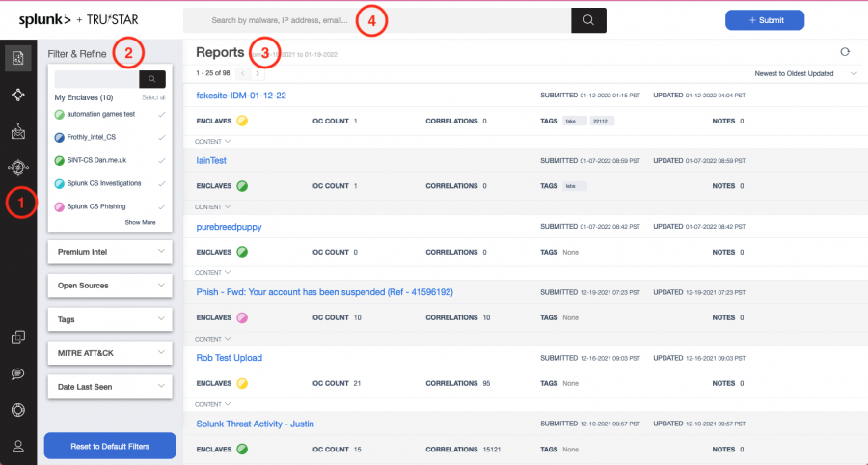
Task: Click Select all enclaves
Action: 153,97
